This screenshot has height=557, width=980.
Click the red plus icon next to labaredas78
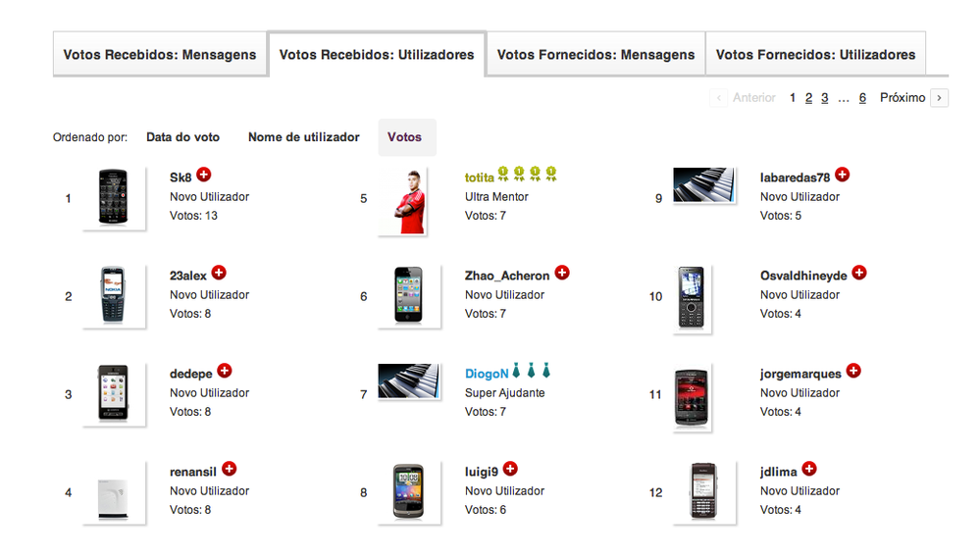(x=842, y=175)
